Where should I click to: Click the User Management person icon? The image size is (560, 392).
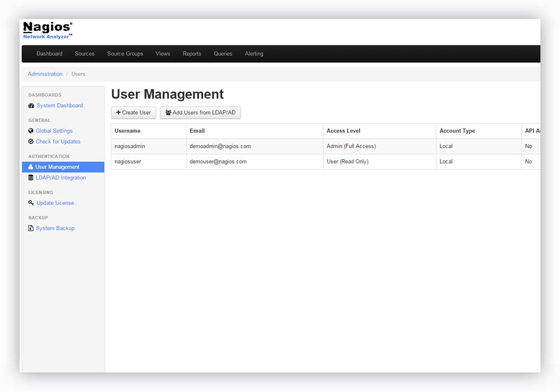pyautogui.click(x=31, y=167)
